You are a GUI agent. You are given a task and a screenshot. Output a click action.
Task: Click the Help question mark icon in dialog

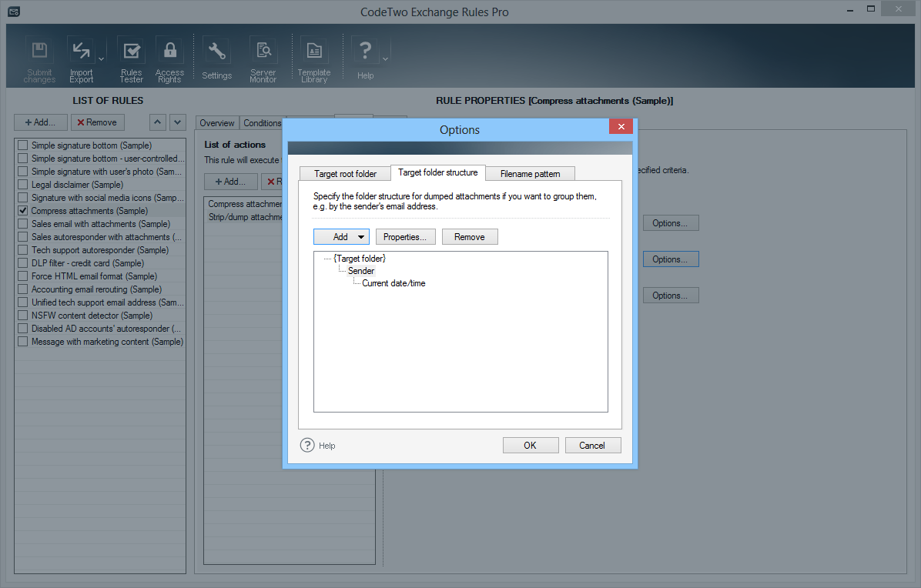pyautogui.click(x=307, y=445)
